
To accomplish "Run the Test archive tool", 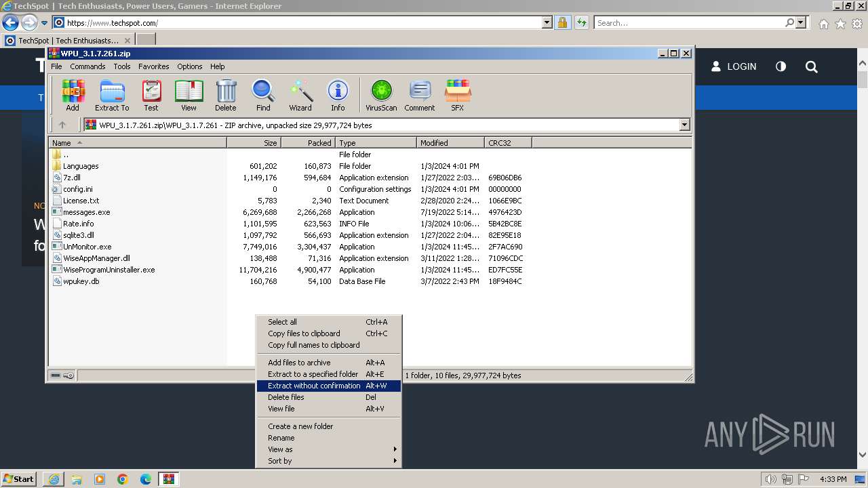I will point(151,95).
